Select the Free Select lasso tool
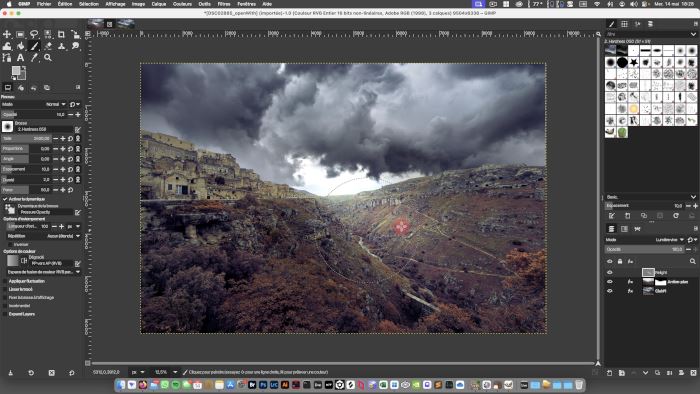 pos(34,34)
